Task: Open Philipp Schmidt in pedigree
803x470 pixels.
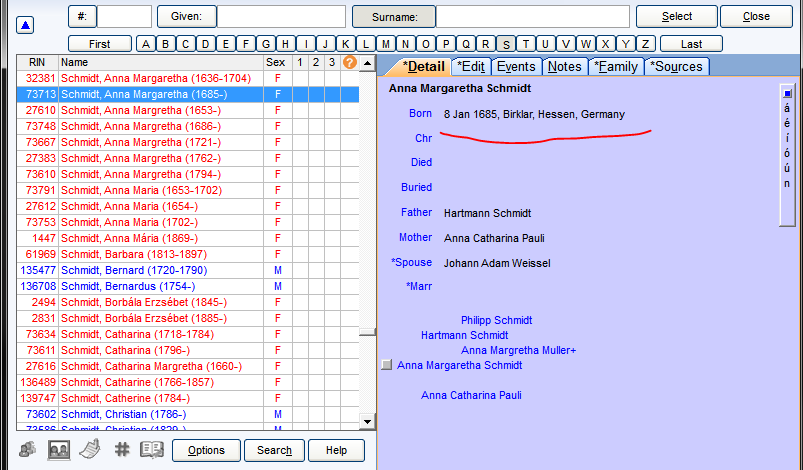Action: [x=496, y=321]
